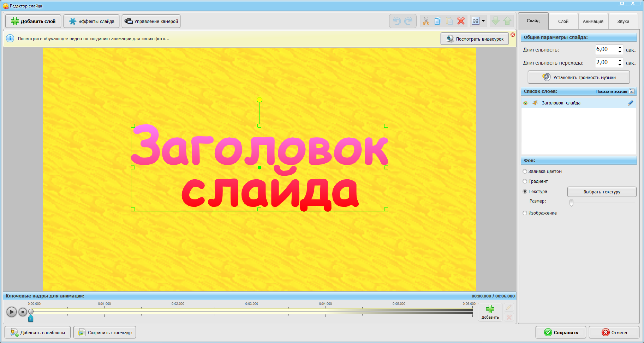The image size is (644, 343).
Task: Stop the animation playback
Action: (23, 312)
